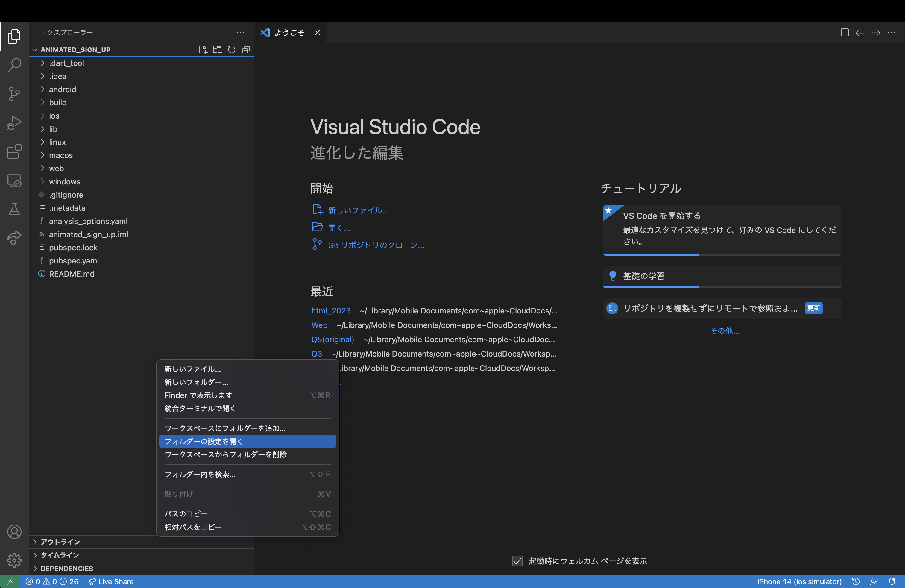Viewport: 905px width, 588px height.
Task: Open the Extensions view
Action: pos(14,152)
